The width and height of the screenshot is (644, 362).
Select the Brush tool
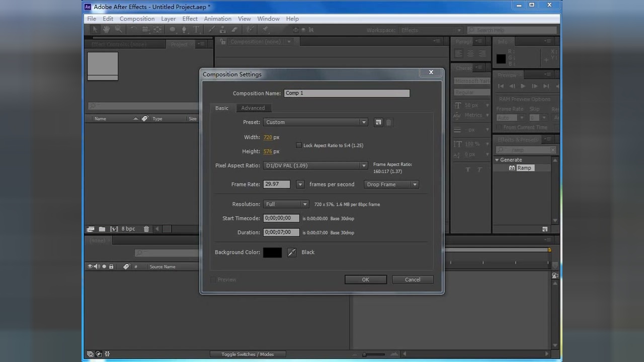coord(212,29)
